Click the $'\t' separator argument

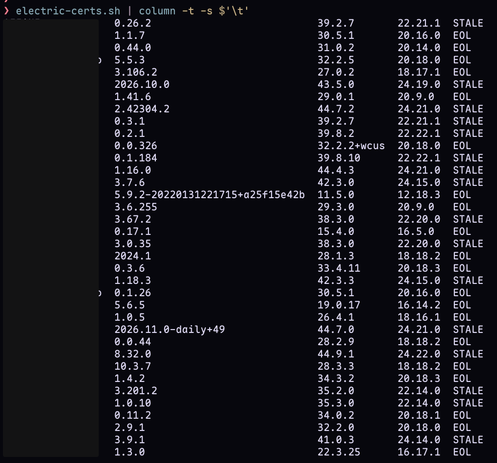[x=233, y=11]
